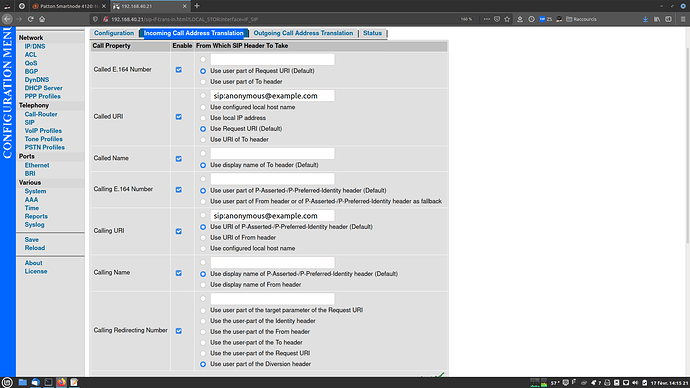
Task: Bookmark this page with the star icon
Action: pos(507,19)
